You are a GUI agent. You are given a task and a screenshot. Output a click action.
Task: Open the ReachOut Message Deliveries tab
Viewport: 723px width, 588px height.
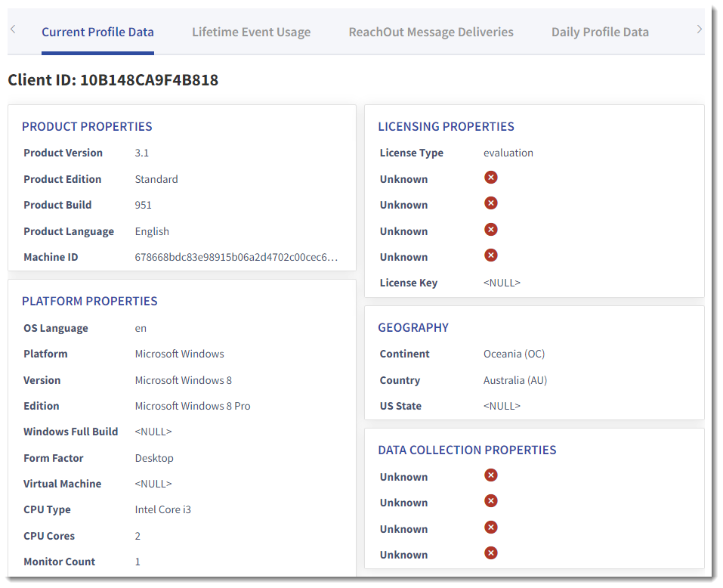[x=431, y=32]
